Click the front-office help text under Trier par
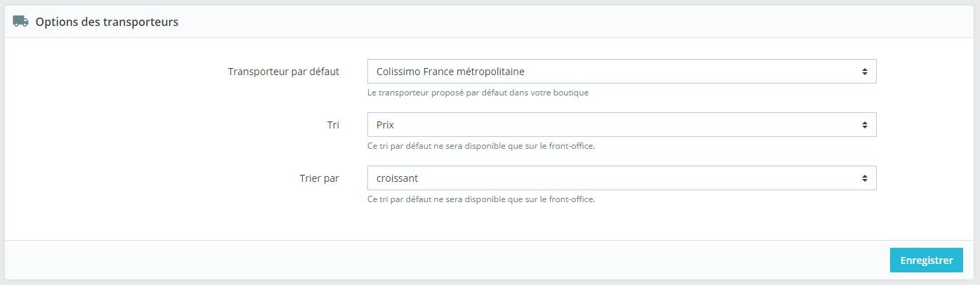 click(481, 199)
